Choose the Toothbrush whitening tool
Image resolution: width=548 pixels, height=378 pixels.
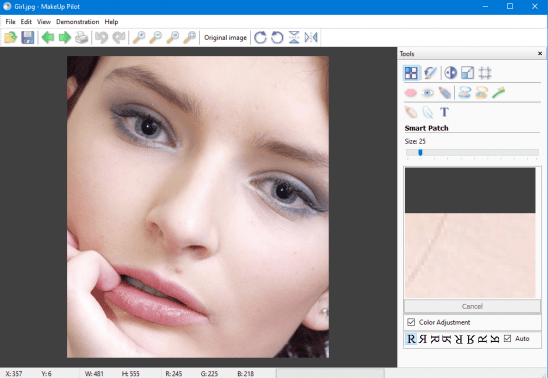(x=498, y=93)
